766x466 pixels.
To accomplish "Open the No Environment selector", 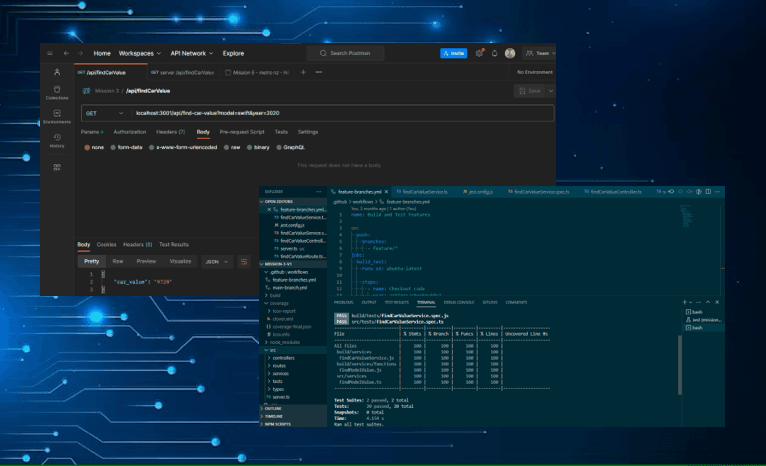I will click(534, 72).
